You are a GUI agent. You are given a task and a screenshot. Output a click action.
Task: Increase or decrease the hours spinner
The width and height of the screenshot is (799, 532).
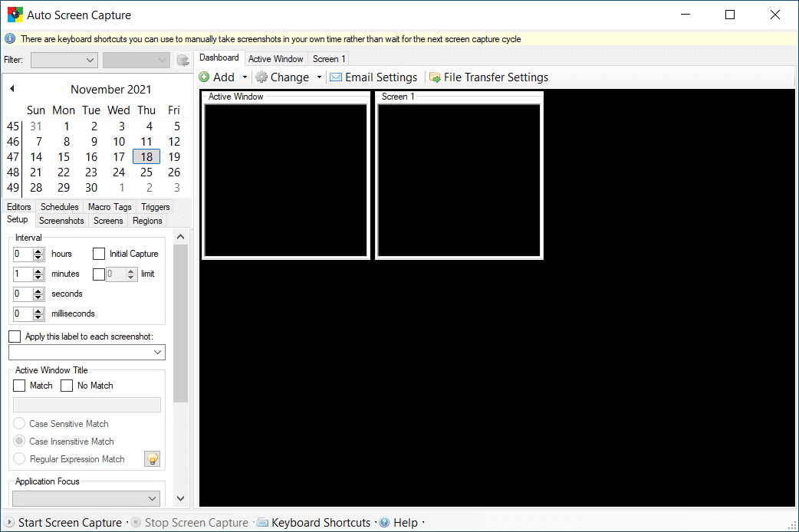39,254
